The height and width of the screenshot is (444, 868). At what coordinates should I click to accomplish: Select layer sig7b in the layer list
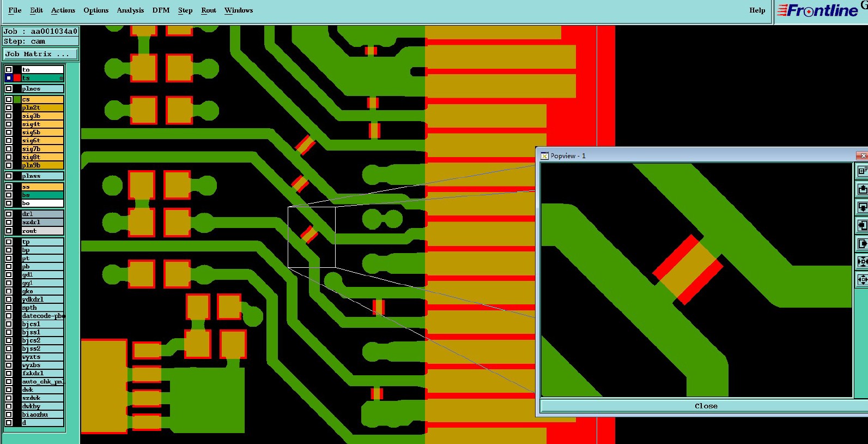43,148
